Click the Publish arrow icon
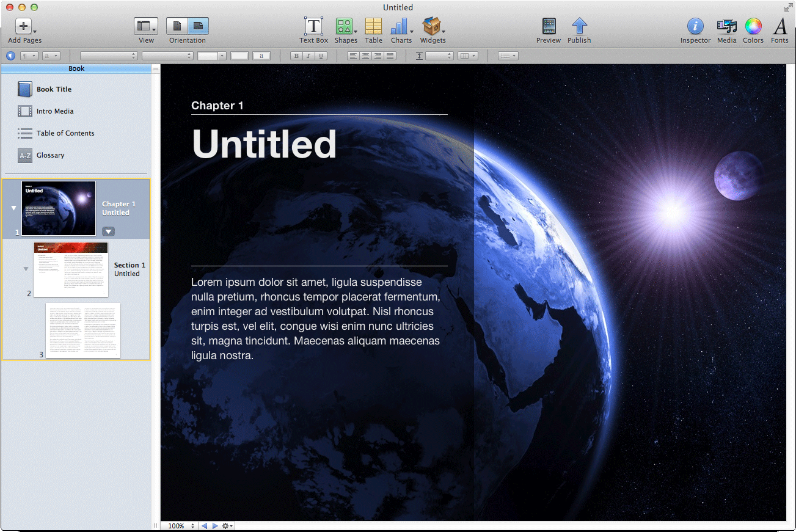The image size is (796, 532). pos(579,26)
